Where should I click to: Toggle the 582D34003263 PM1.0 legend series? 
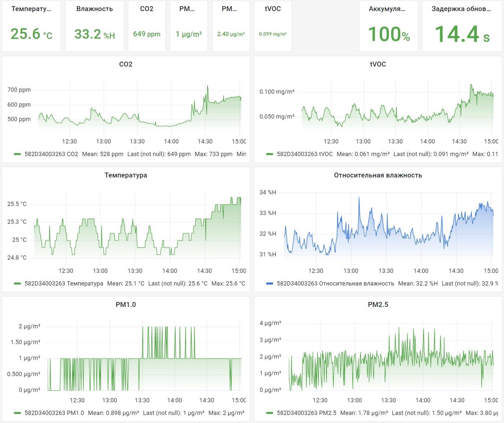click(54, 413)
